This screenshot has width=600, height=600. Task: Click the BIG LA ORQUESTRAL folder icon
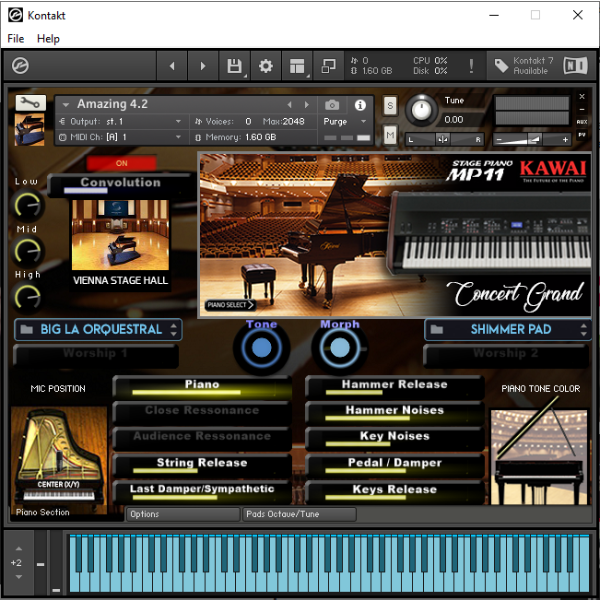coord(26,329)
